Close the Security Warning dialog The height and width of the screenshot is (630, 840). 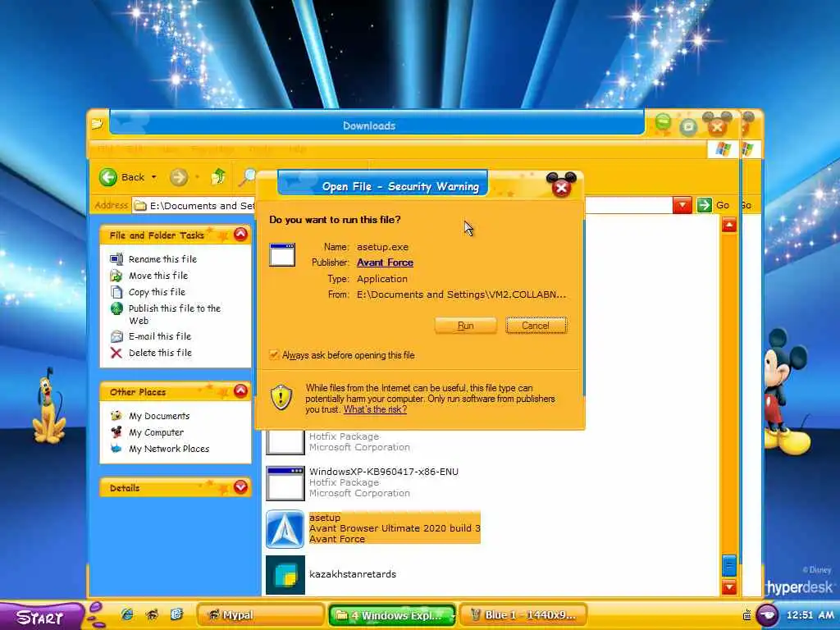coord(561,187)
